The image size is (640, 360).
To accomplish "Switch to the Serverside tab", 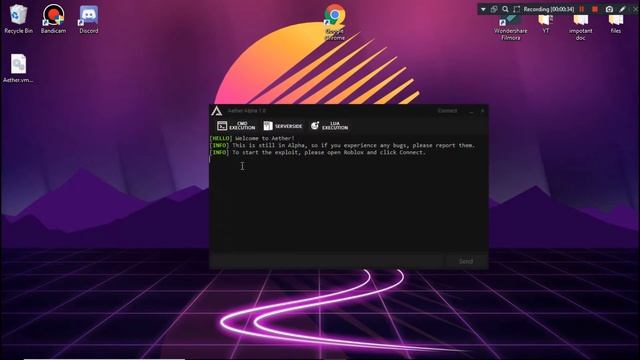I will [x=283, y=126].
